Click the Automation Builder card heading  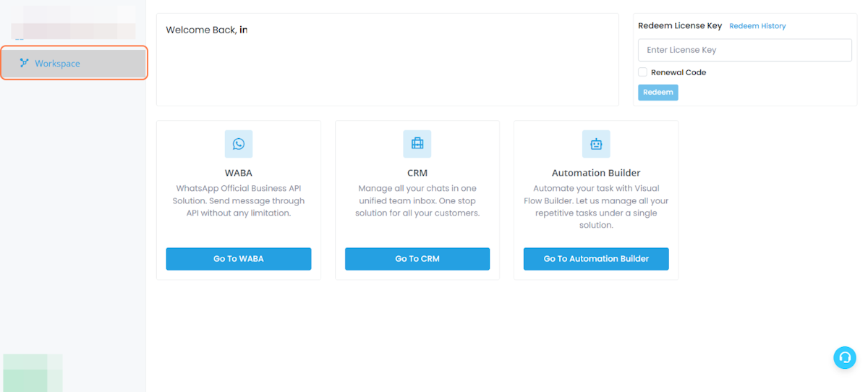coord(596,173)
